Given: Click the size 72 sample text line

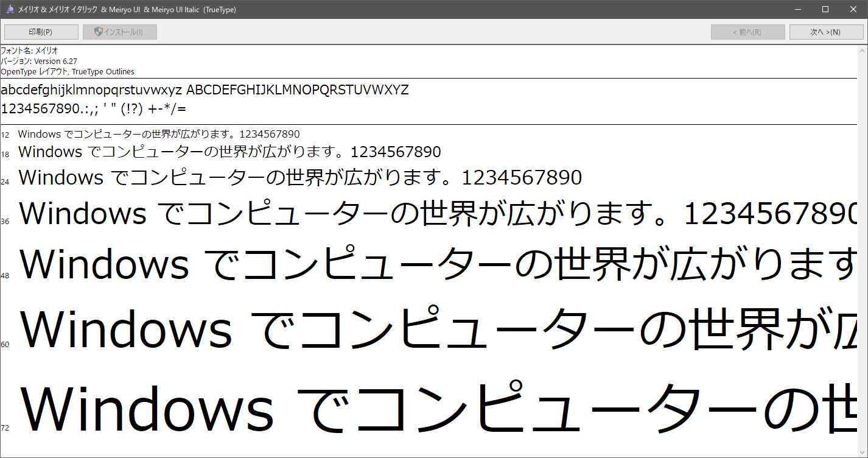Looking at the screenshot, I should click(x=438, y=406).
